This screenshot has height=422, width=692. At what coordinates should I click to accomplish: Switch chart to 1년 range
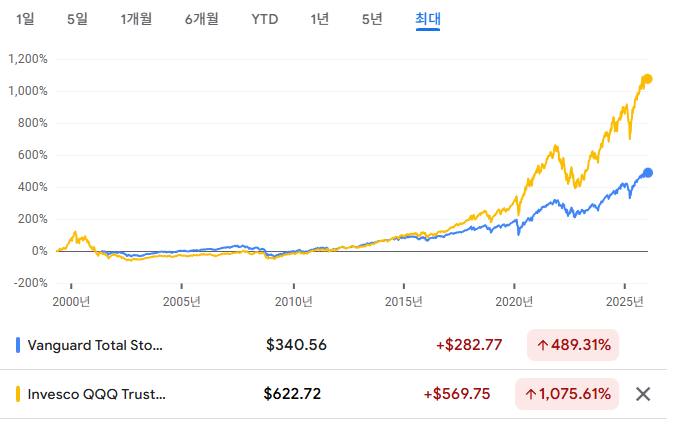[x=320, y=19]
